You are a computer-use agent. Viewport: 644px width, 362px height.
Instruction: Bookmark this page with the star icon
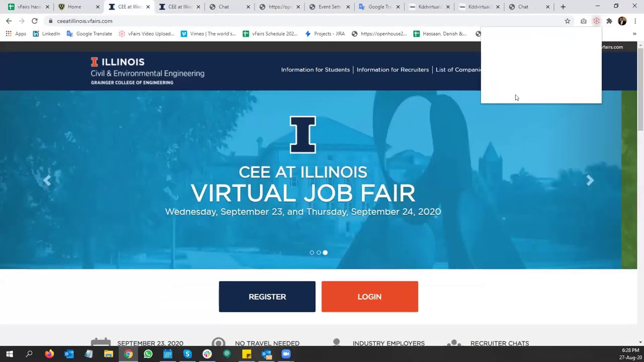coord(568,21)
